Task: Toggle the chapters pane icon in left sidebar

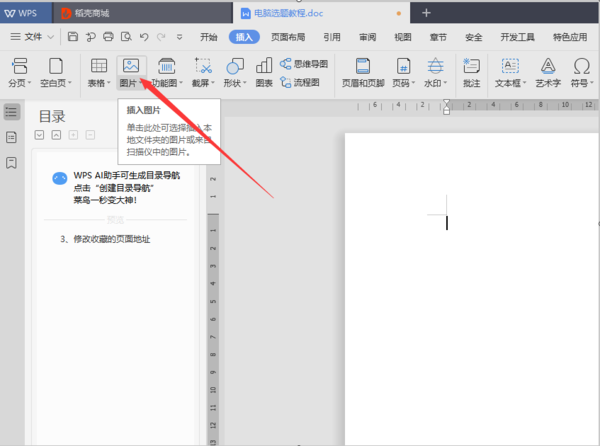Action: click(x=11, y=137)
